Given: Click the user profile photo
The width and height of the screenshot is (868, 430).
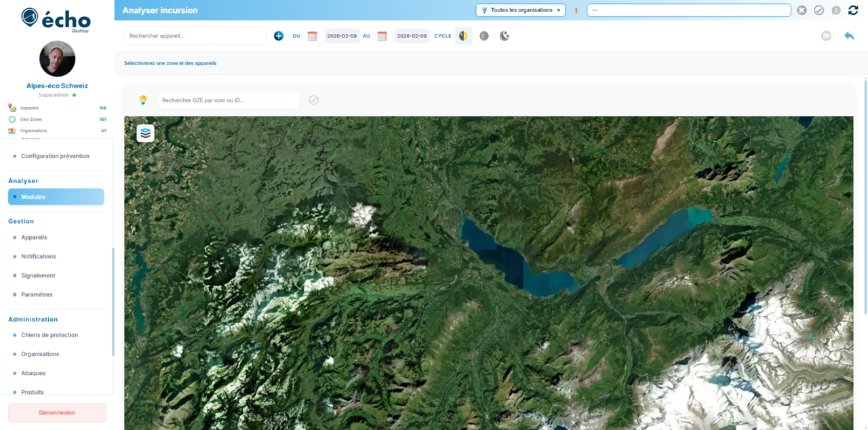Looking at the screenshot, I should point(57,59).
